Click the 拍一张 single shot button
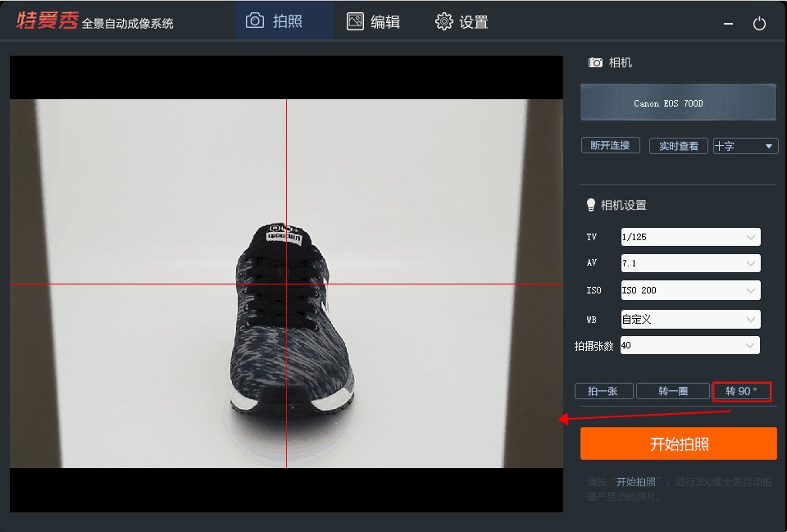The image size is (787, 532). pyautogui.click(x=604, y=391)
